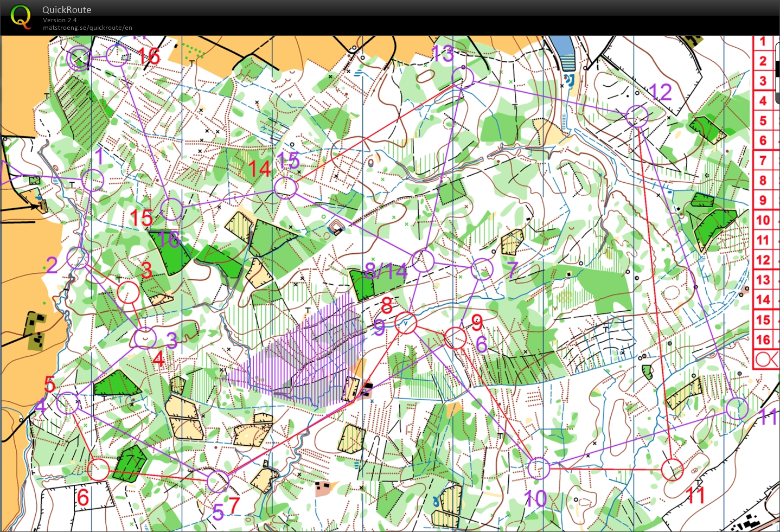Select purple control circle 12

[x=637, y=116]
